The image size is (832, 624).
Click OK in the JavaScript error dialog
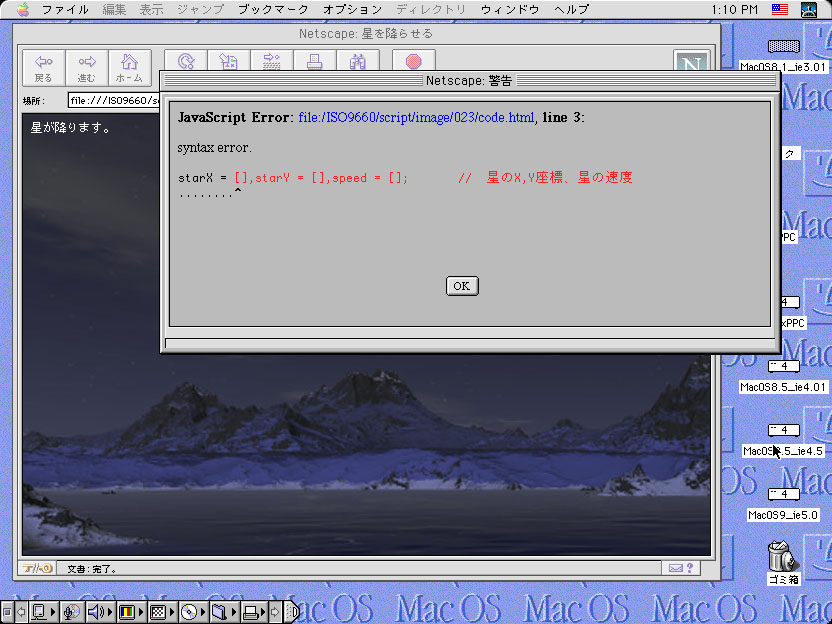click(462, 286)
